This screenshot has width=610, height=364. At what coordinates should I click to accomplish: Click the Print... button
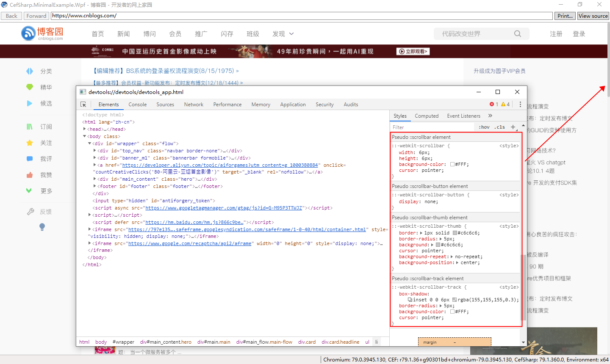pos(565,16)
